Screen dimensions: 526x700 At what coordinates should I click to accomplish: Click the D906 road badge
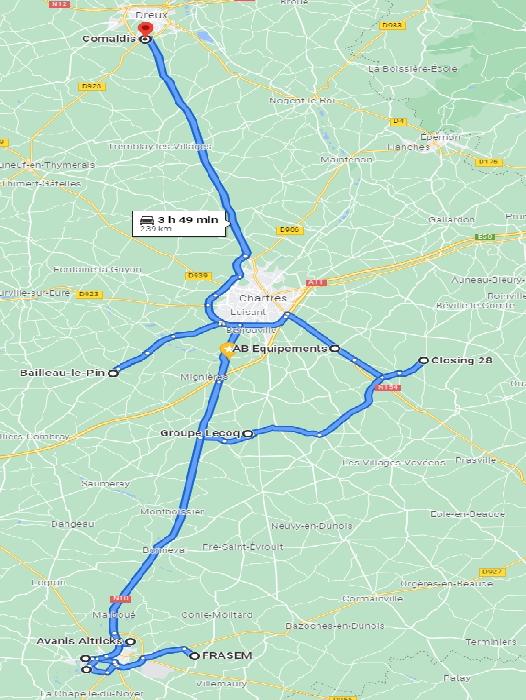pos(290,230)
